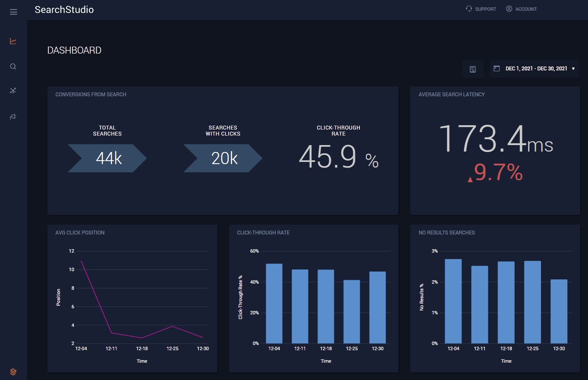Click the 12-25 bar in No Results chart

(532, 302)
